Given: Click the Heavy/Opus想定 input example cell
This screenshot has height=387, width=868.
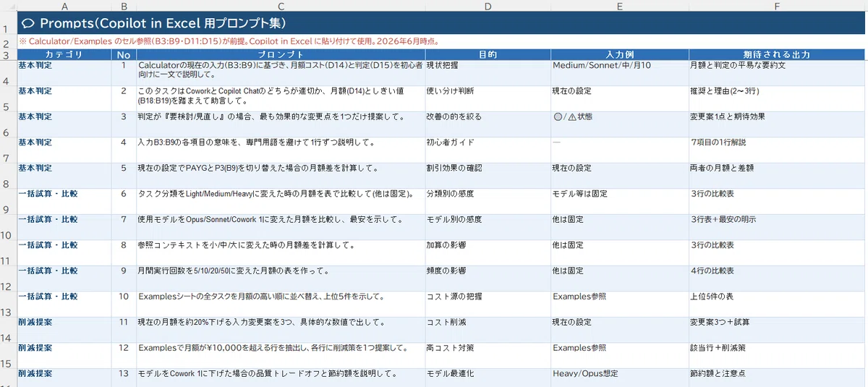Looking at the screenshot, I should click(619, 378).
